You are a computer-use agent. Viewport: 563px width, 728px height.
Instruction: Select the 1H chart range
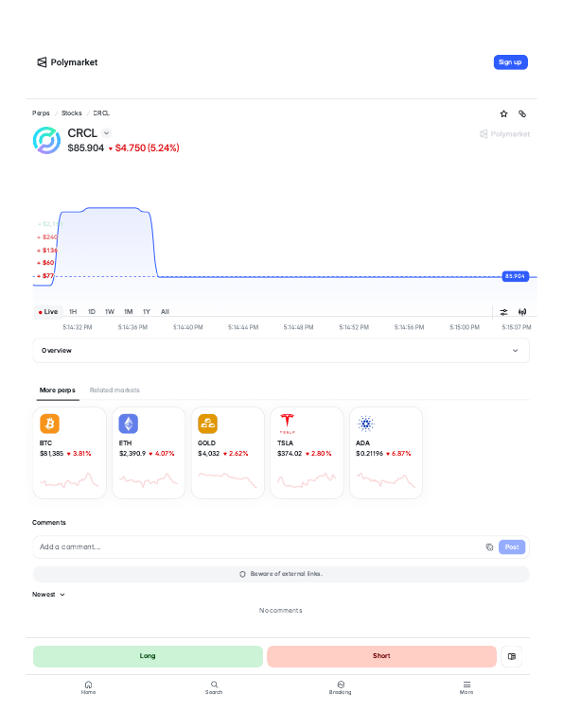coord(73,312)
